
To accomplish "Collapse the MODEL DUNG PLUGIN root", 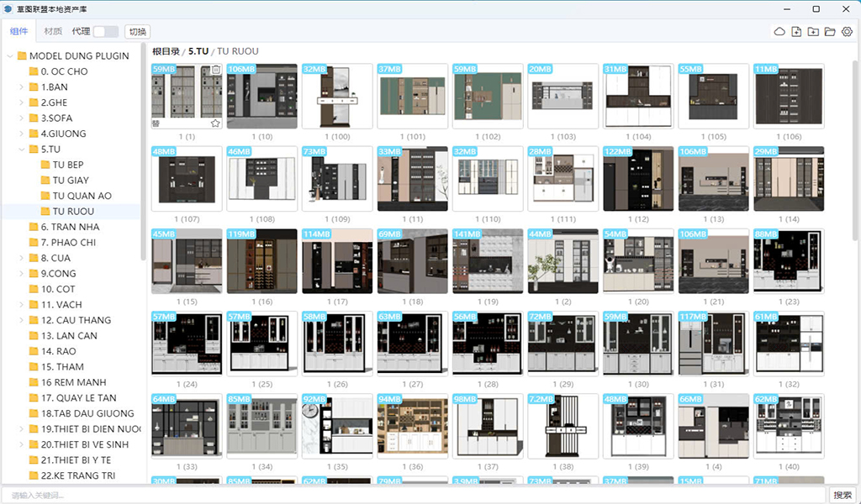I will [10, 56].
